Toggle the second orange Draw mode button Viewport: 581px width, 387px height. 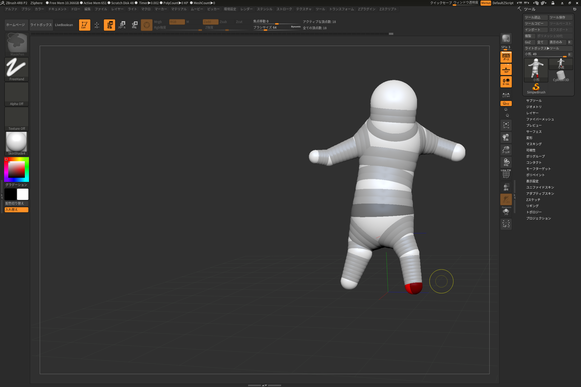(109, 25)
